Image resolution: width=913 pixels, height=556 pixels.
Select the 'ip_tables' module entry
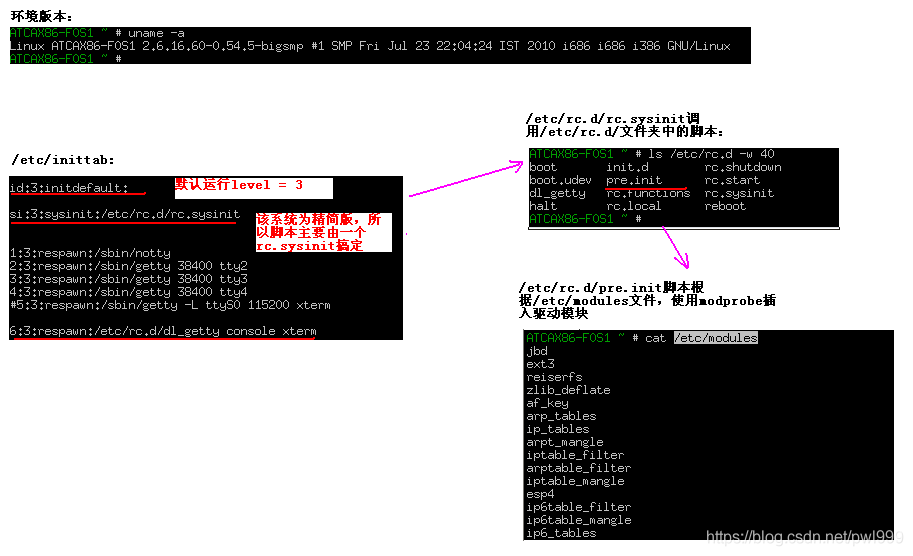(x=558, y=429)
